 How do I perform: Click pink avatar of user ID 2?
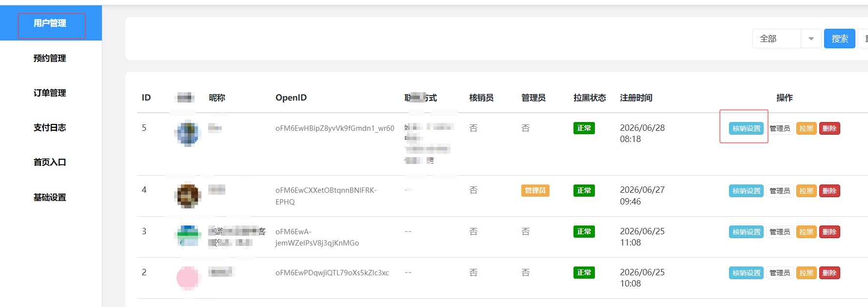click(x=188, y=278)
